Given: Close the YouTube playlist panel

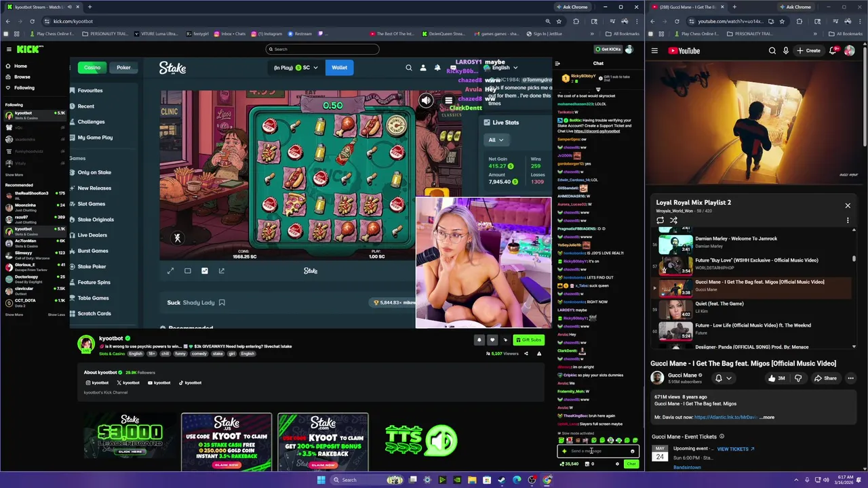Looking at the screenshot, I should 848,205.
